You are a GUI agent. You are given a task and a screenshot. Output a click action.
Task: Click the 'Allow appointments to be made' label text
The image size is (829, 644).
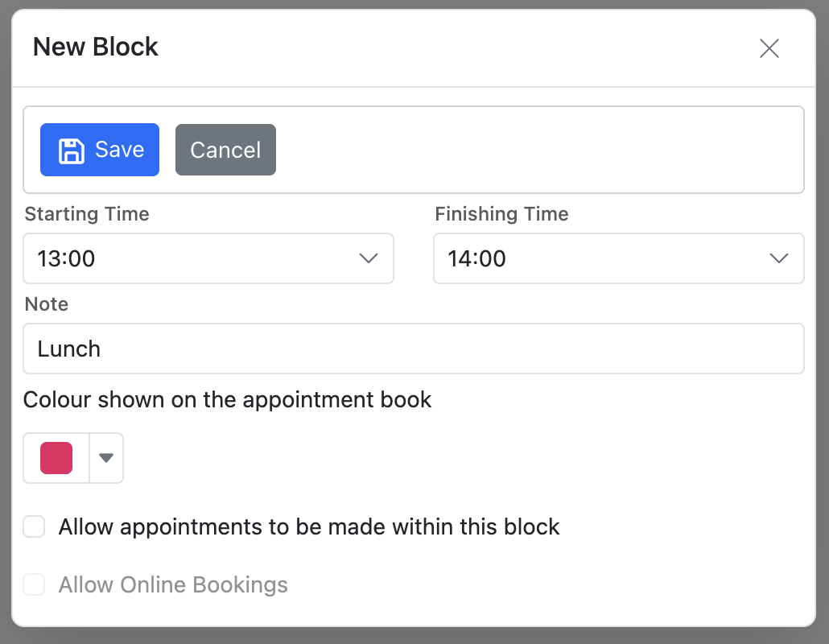(x=309, y=527)
